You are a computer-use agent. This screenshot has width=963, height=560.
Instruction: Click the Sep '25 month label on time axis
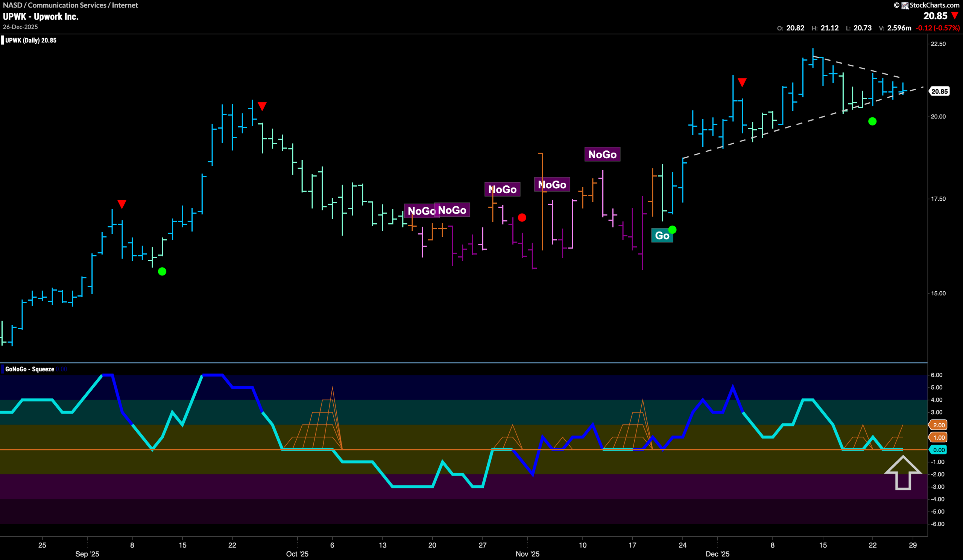tap(87, 554)
